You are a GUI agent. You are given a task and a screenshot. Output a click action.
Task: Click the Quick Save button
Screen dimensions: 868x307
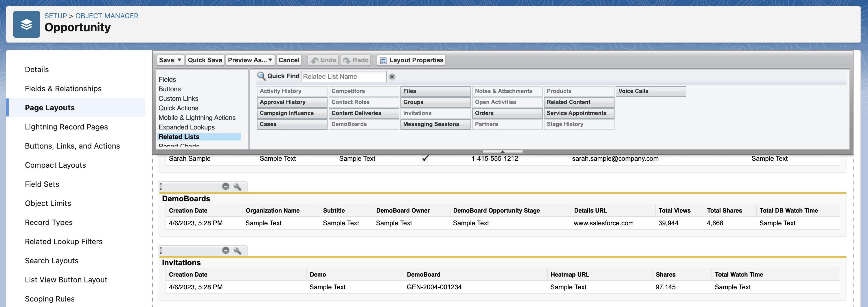tap(205, 60)
